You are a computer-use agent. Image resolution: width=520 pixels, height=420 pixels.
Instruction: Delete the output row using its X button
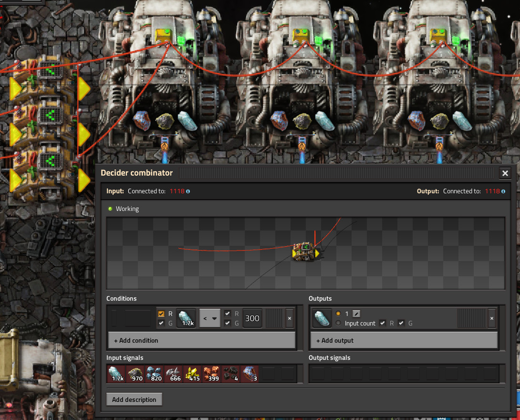pyautogui.click(x=492, y=318)
